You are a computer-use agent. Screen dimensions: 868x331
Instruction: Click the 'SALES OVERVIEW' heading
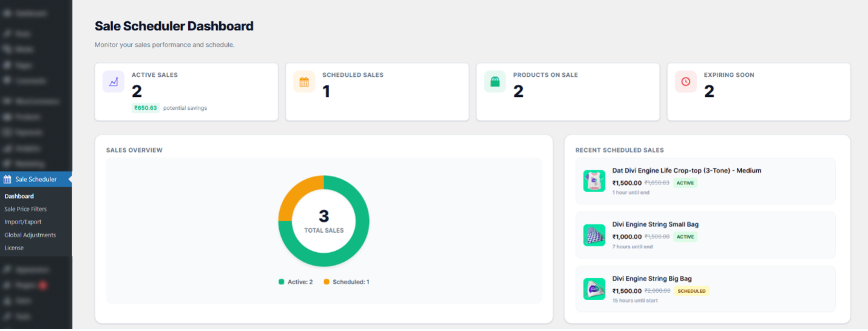[134, 150]
